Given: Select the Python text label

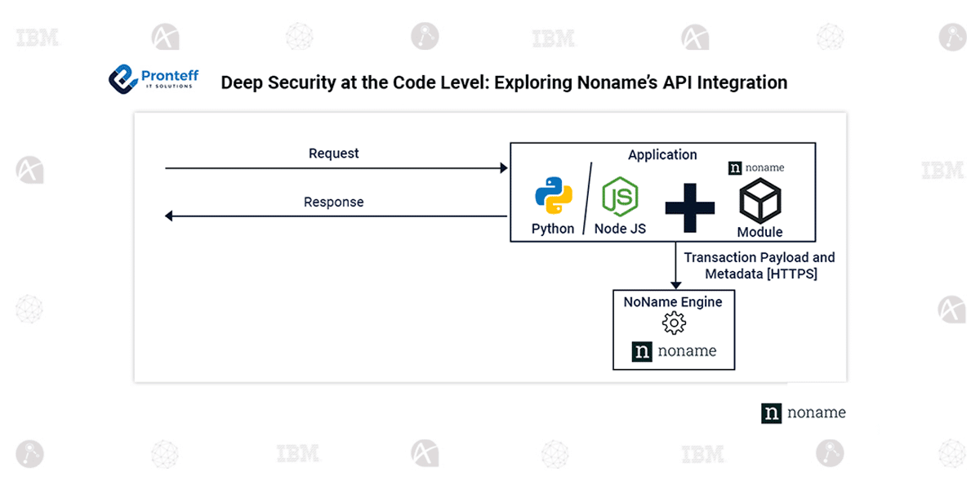Looking at the screenshot, I should point(553,229).
